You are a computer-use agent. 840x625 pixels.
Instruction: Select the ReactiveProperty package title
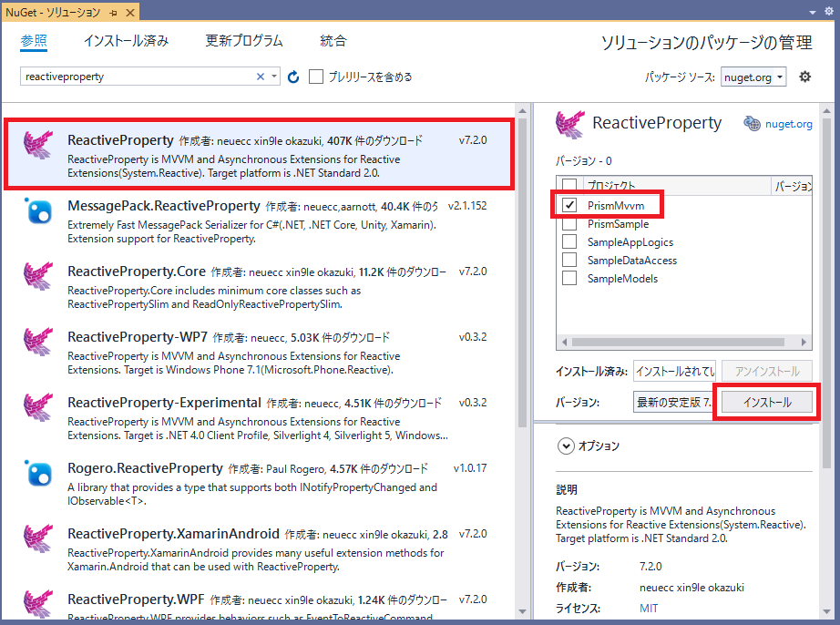point(120,139)
